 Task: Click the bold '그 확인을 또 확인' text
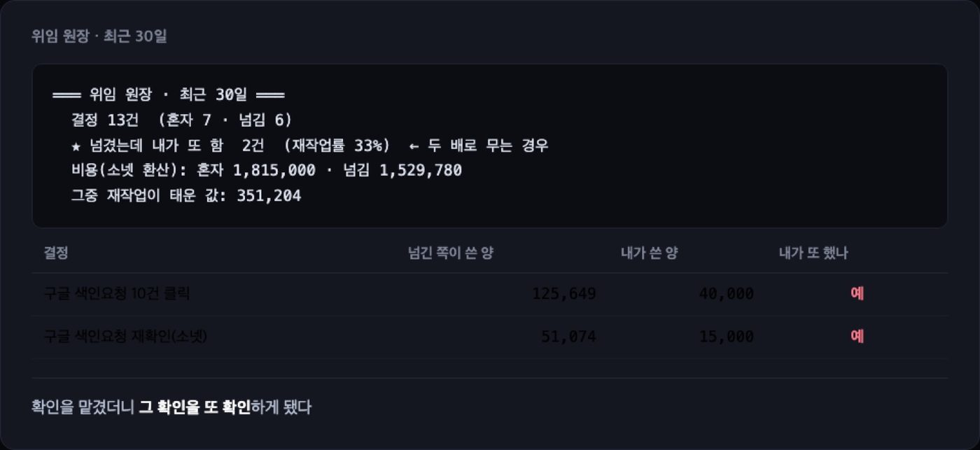(x=195, y=407)
